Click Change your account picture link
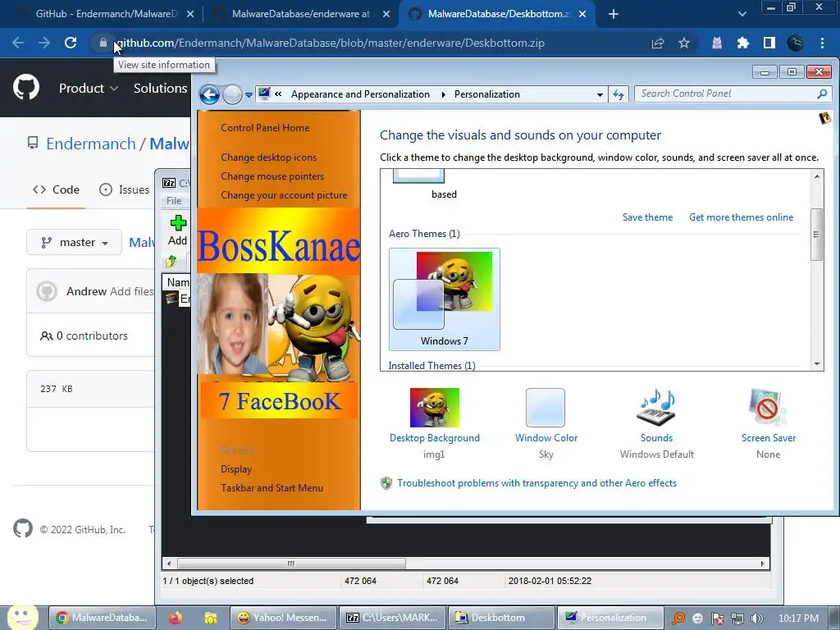Image resolution: width=840 pixels, height=630 pixels. pos(284,195)
